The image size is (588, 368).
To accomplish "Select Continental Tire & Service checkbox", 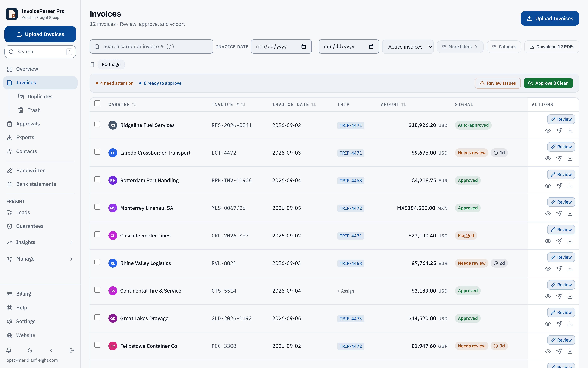I will (x=97, y=290).
